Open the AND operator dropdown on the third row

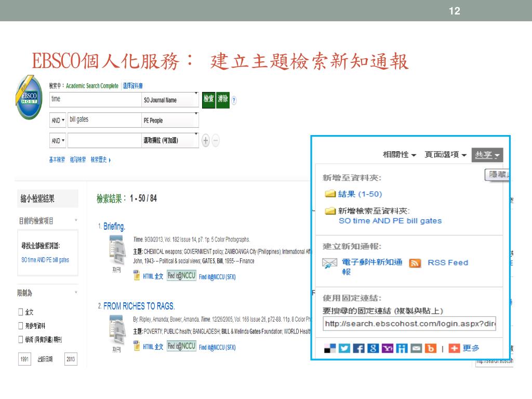[58, 140]
